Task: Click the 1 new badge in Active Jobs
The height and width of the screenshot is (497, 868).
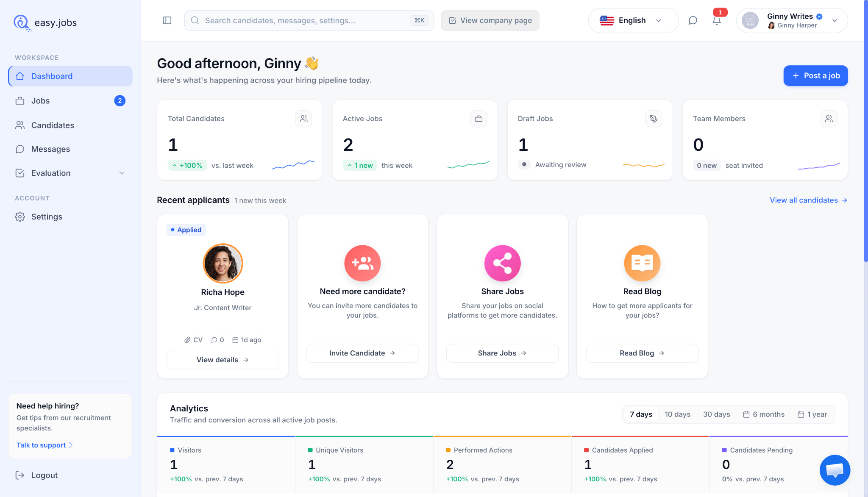Action: [360, 165]
